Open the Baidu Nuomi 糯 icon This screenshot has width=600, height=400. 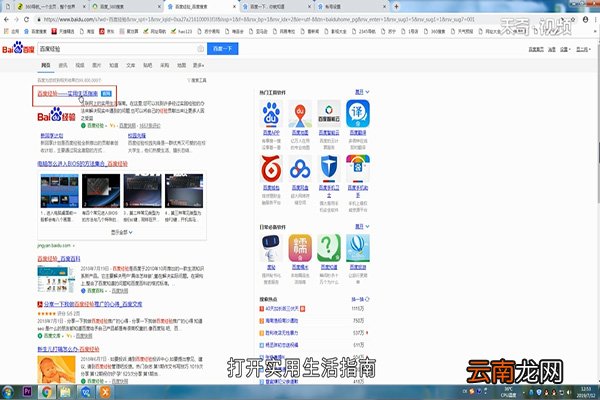(x=300, y=248)
